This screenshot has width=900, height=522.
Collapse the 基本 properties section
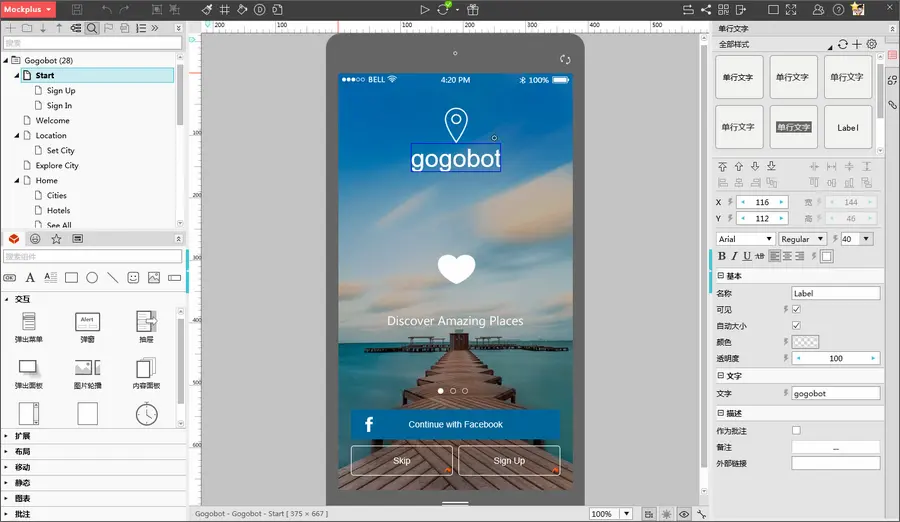coord(720,276)
